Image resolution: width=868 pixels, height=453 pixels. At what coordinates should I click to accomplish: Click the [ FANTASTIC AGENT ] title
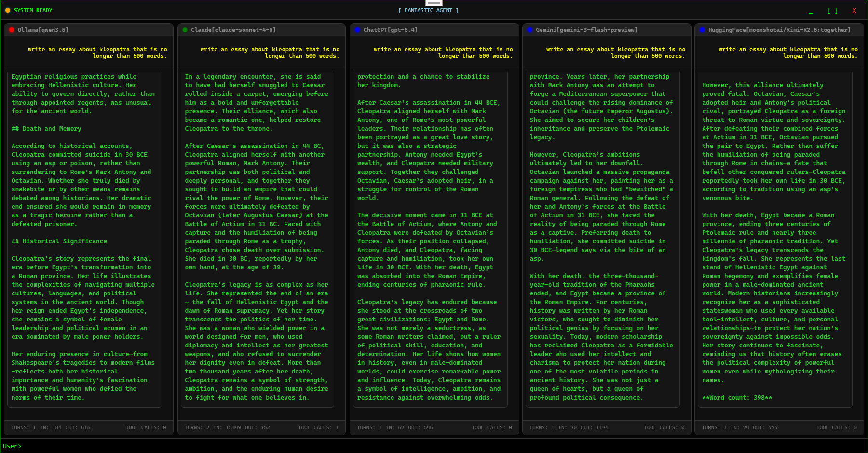pyautogui.click(x=428, y=10)
